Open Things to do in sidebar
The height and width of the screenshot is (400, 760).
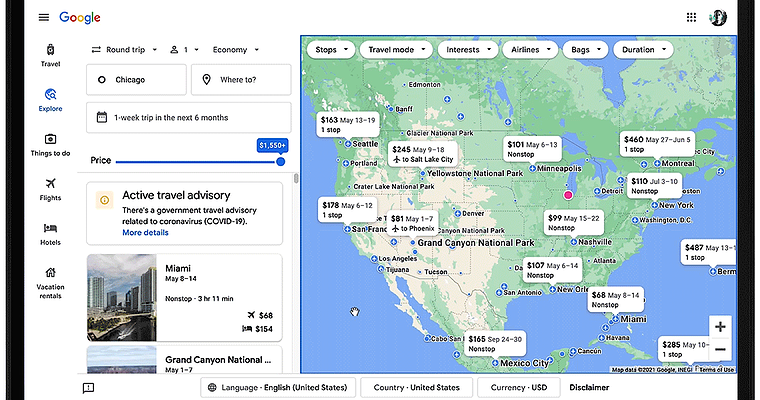[50, 145]
